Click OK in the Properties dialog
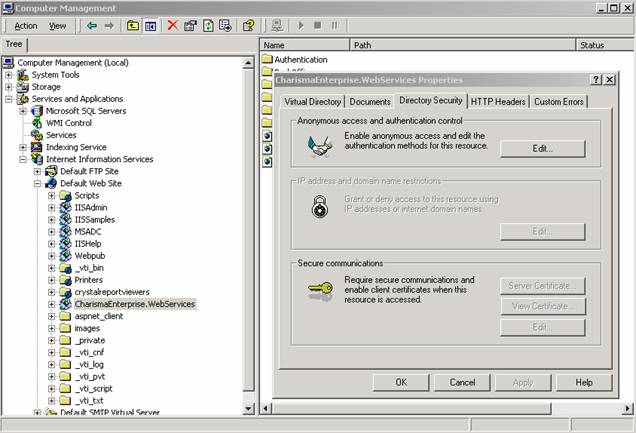Screen dimensions: 636x433 point(401,382)
